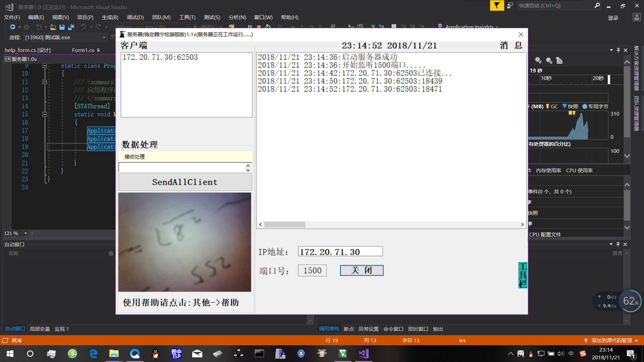Screen dimensions: 644x362
Task: Click the Save icon on the toolbar
Action: pos(62,27)
